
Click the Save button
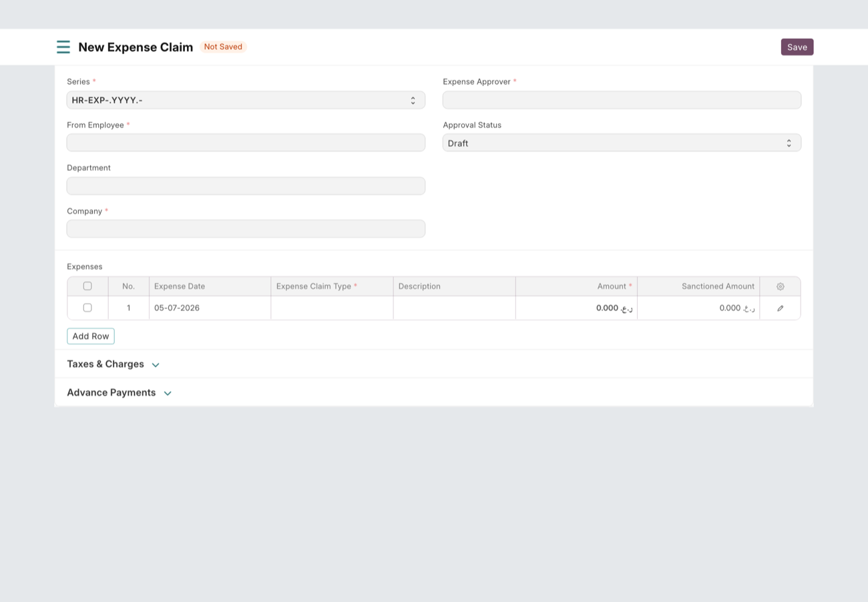(x=797, y=47)
